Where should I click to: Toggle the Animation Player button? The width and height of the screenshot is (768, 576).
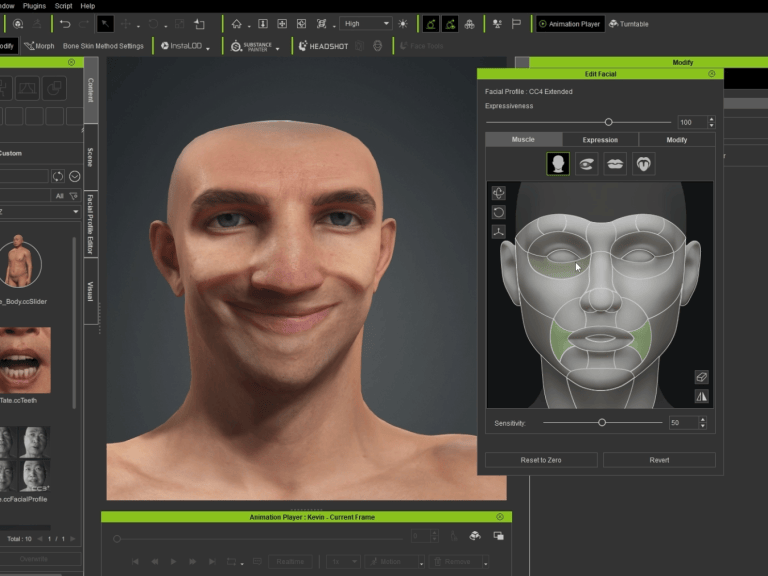(x=570, y=24)
